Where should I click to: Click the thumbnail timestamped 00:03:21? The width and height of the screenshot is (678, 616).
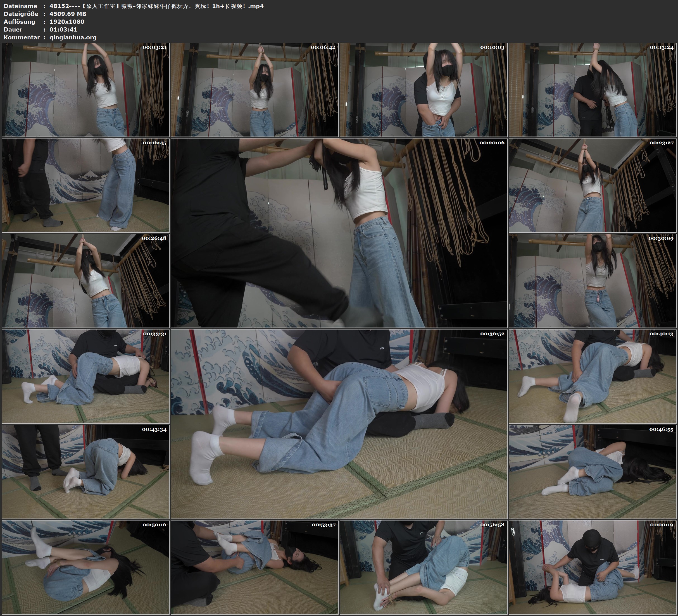85,89
